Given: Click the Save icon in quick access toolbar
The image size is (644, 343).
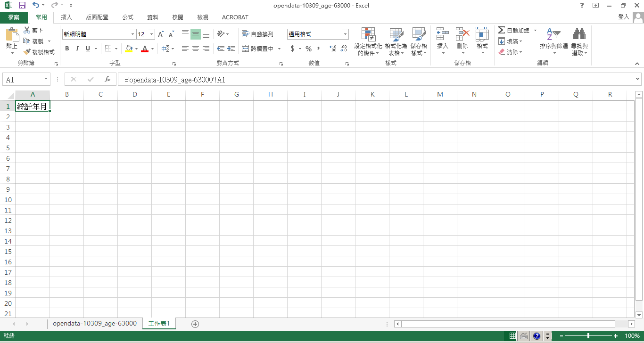Looking at the screenshot, I should [22, 6].
